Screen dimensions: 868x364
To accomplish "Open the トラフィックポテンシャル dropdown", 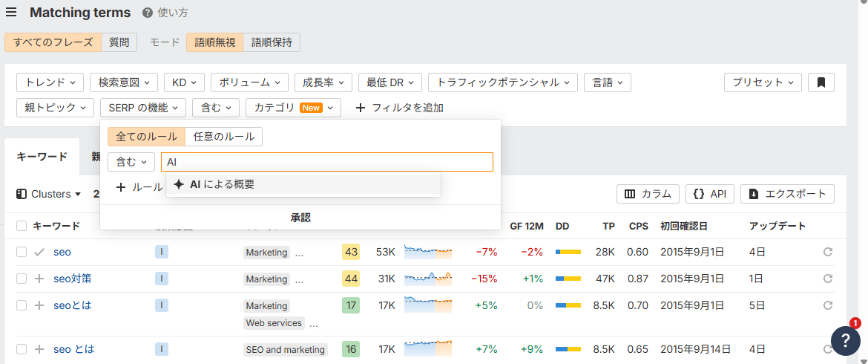I will (x=503, y=82).
